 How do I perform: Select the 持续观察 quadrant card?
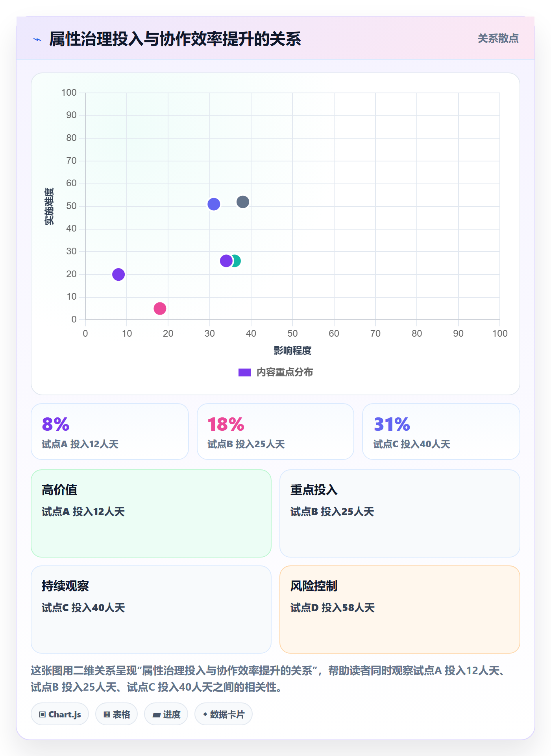(151, 610)
